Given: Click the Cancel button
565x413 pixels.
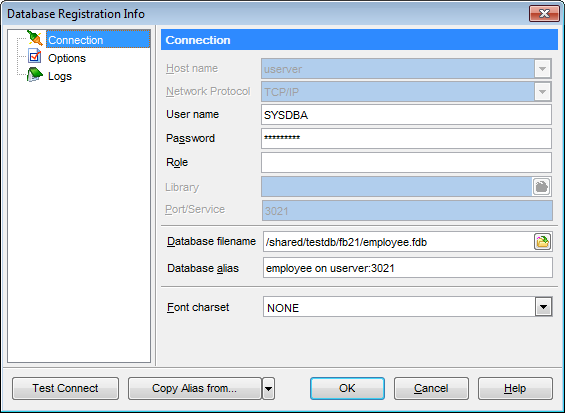Looking at the screenshot, I should [431, 388].
